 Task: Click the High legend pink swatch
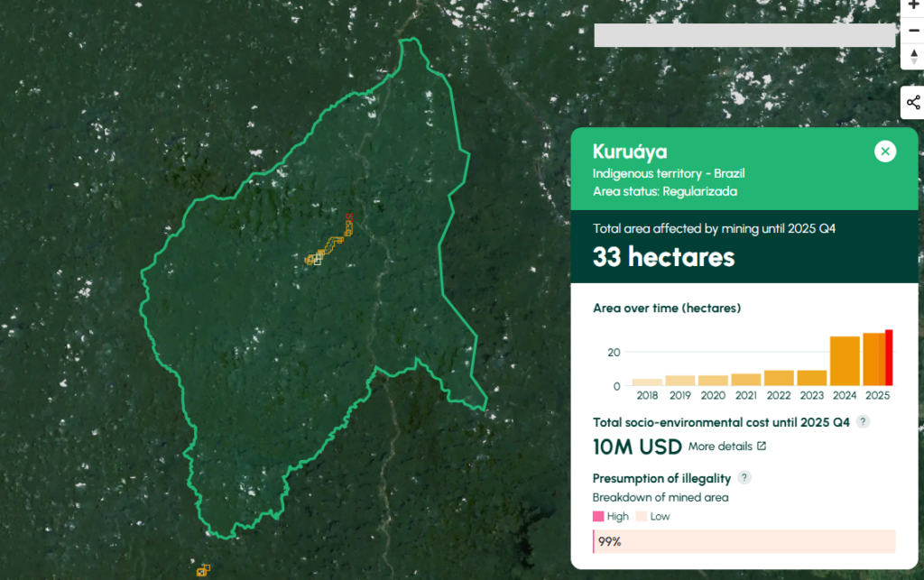[598, 516]
